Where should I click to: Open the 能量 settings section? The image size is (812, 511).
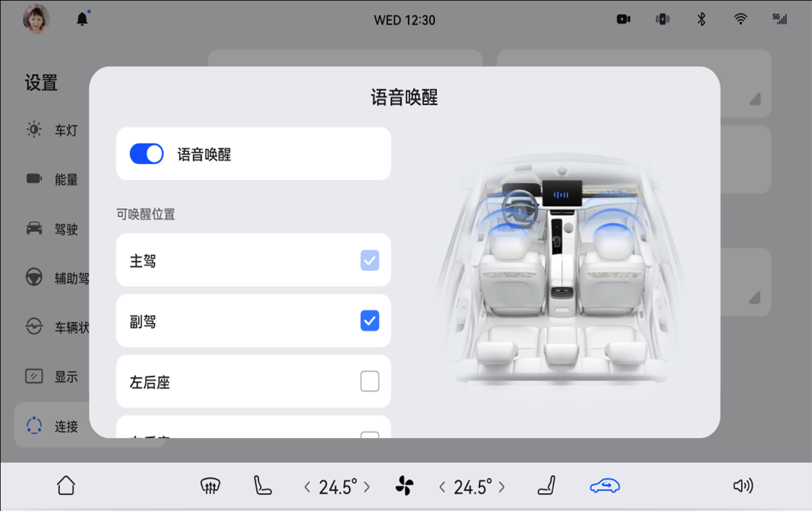53,180
